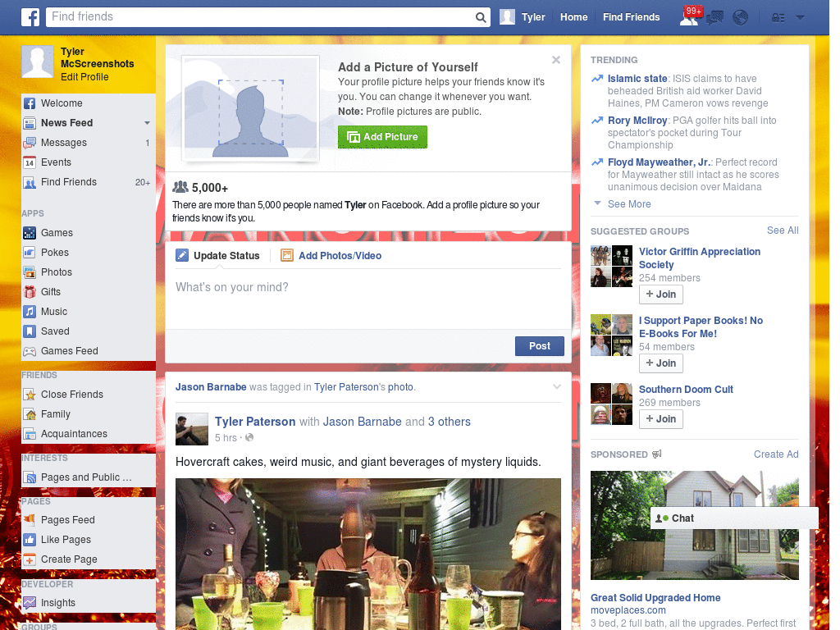The width and height of the screenshot is (840, 630).
Task: Open post options chevron on Jason Barnabe story
Action: [x=557, y=387]
